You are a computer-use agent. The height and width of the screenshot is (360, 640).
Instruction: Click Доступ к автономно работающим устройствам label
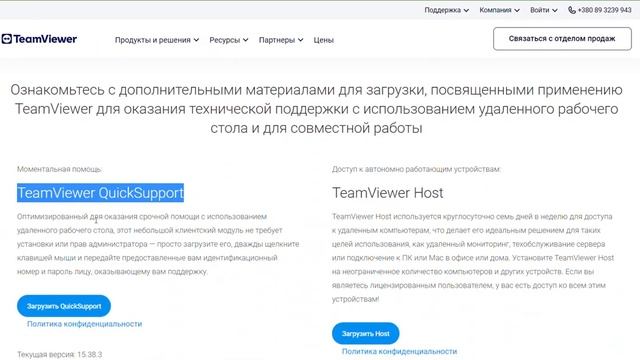[416, 169]
